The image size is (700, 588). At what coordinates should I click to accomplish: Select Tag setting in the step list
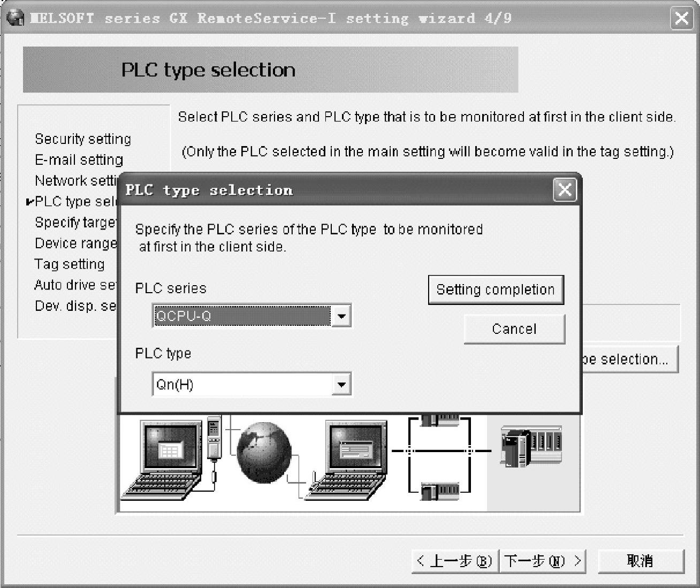click(70, 264)
